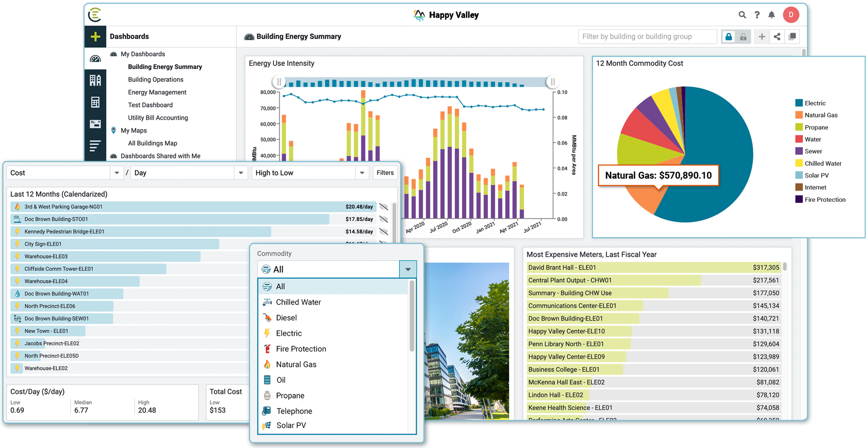Open the High to Low sort dropdown
This screenshot has width=868, height=448.
310,173
